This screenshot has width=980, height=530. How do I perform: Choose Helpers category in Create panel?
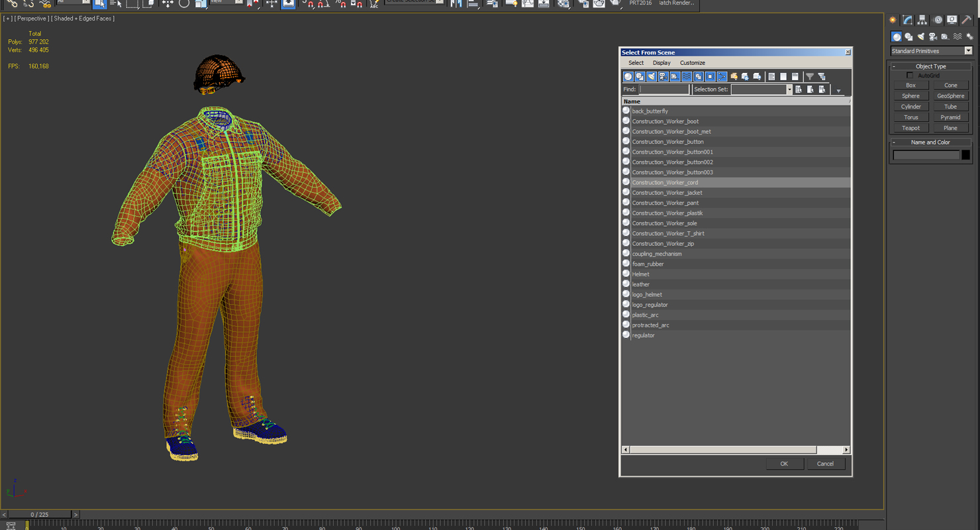(x=945, y=37)
